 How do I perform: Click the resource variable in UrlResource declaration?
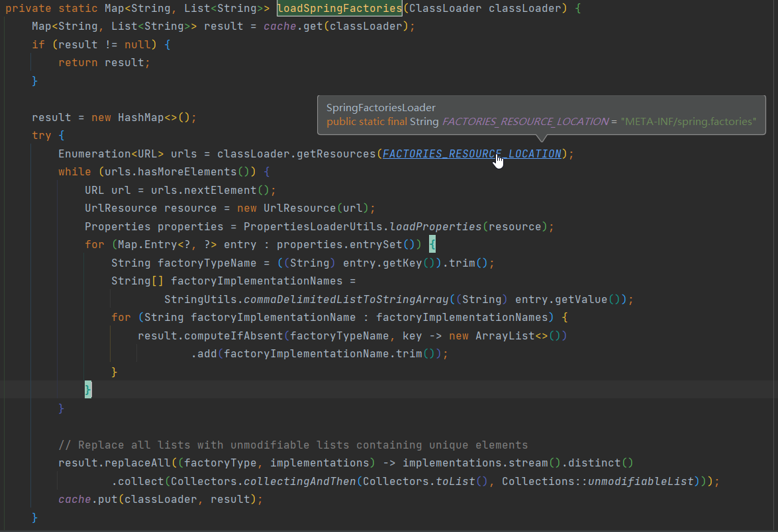[191, 208]
